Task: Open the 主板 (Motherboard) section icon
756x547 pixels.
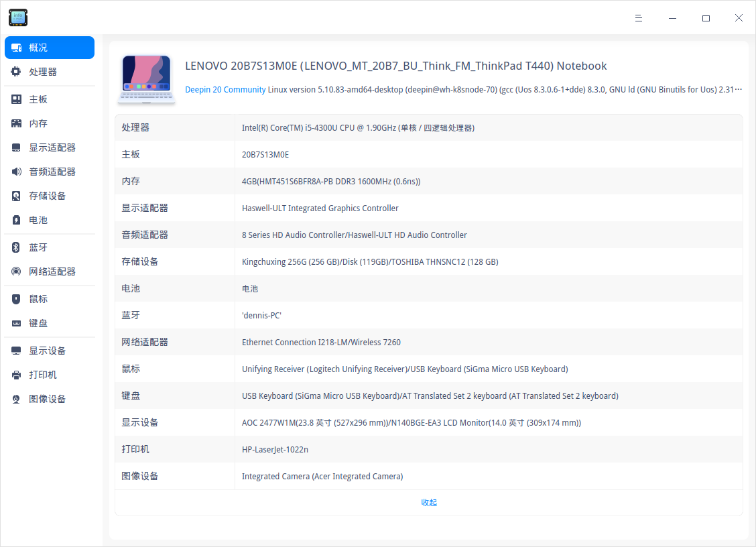Action: coord(15,99)
